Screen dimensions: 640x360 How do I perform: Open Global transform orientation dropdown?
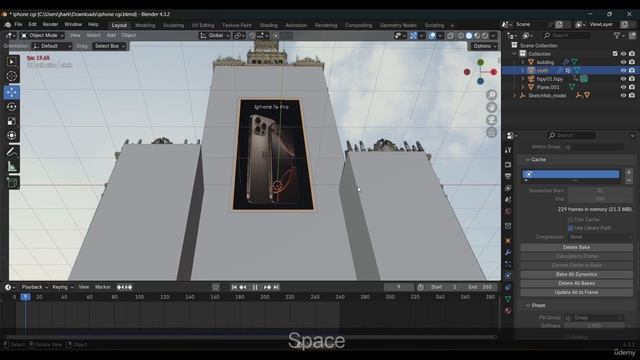point(214,36)
